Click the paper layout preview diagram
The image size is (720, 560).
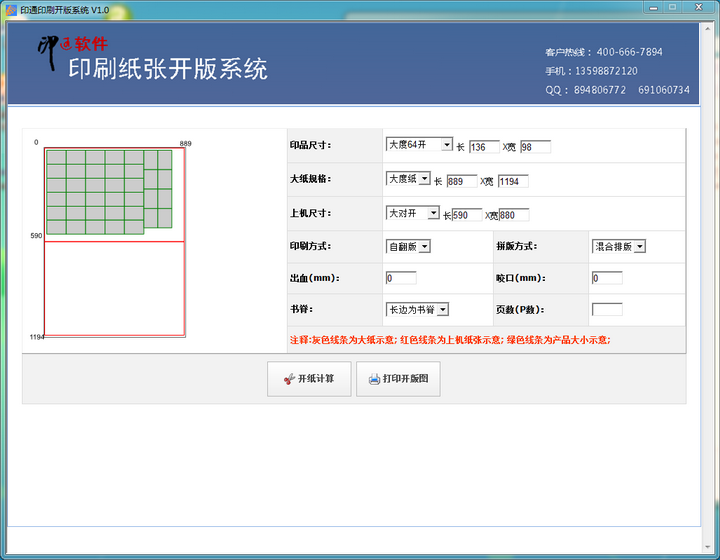point(114,241)
